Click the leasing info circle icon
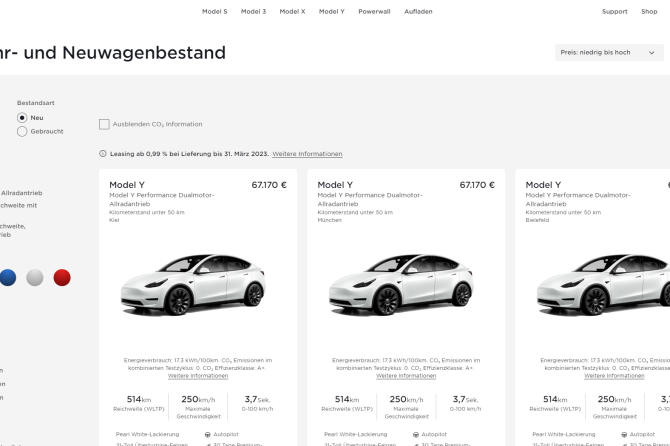The width and height of the screenshot is (670, 446). point(103,153)
